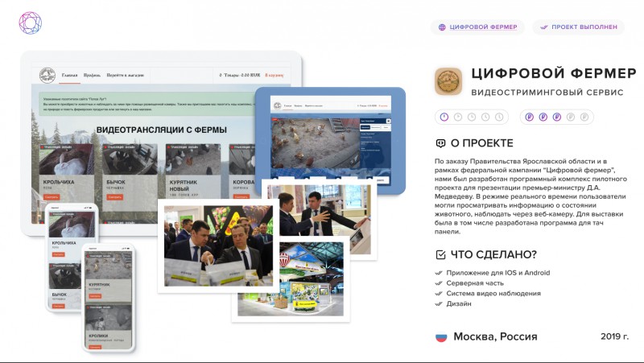The width and height of the screenshot is (644, 363).
Task: Click the 2019 г. year label
Action: coord(614,336)
